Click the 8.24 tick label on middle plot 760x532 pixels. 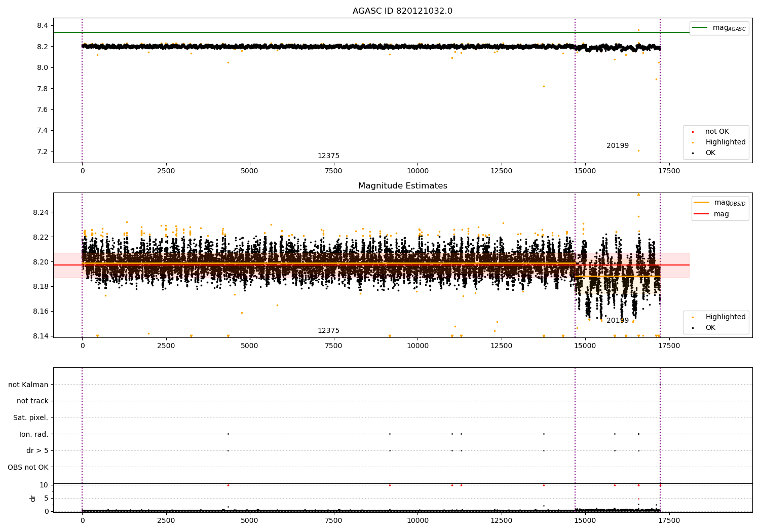click(41, 212)
